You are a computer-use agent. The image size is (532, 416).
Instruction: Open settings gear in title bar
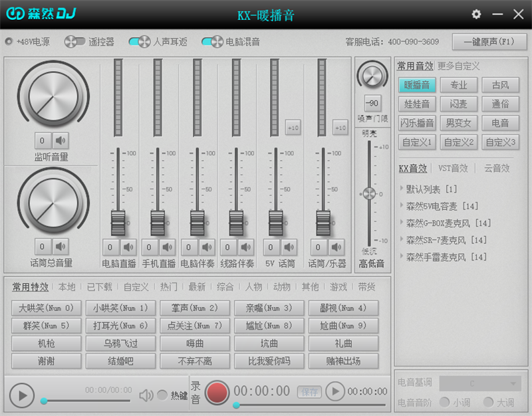click(476, 15)
